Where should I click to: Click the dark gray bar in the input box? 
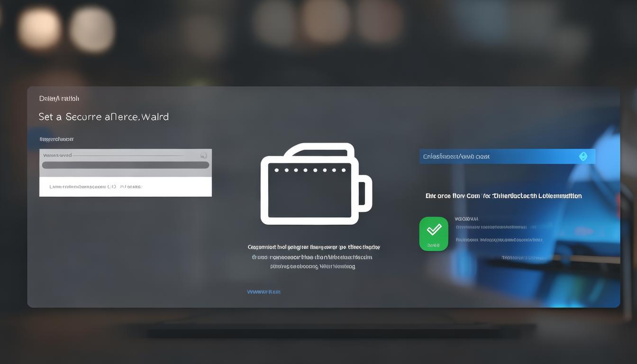tap(125, 165)
